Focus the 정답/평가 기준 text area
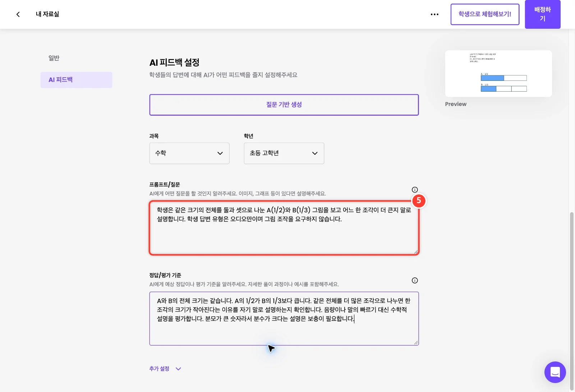575x392 pixels. point(284,319)
